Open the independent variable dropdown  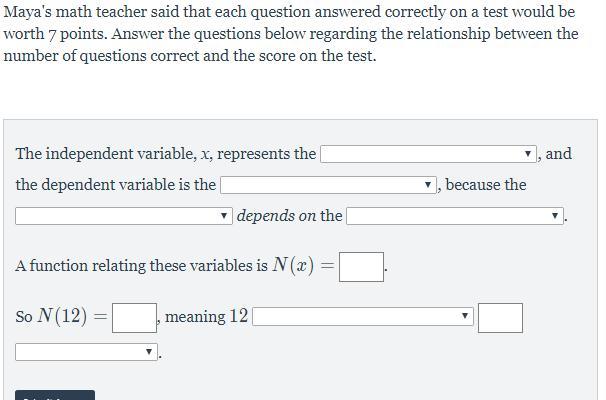pyautogui.click(x=428, y=154)
